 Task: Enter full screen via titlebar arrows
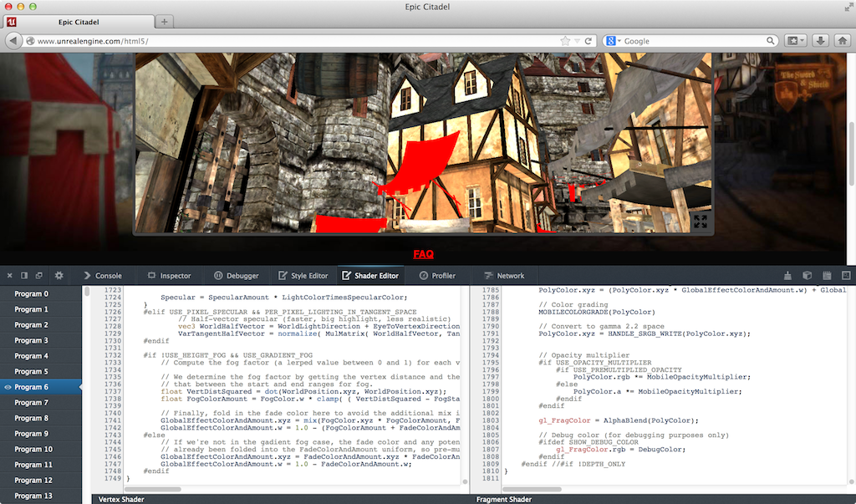click(848, 7)
